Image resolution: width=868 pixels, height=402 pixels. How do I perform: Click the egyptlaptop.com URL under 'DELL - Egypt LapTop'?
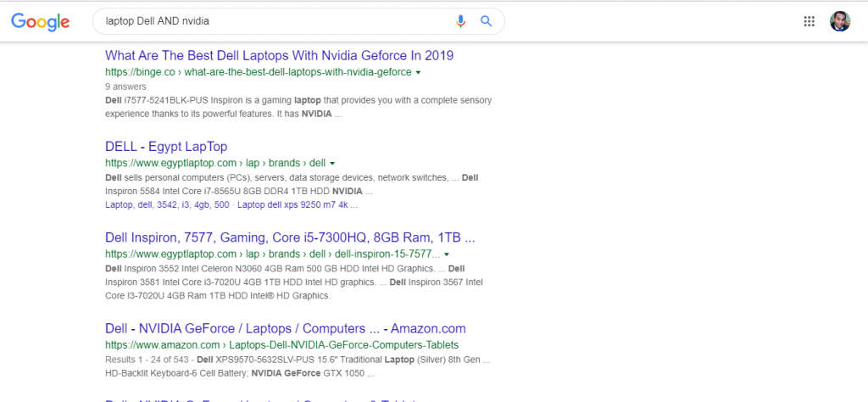coord(215,163)
